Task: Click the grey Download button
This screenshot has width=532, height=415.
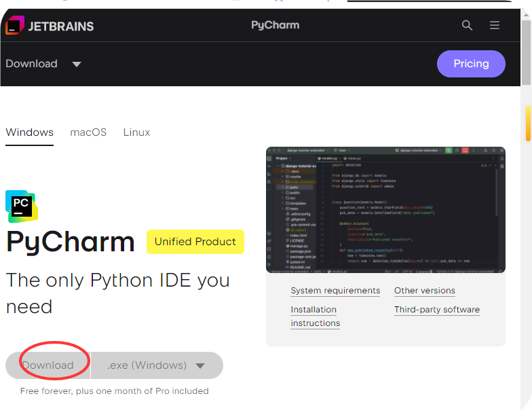Action: pos(47,365)
